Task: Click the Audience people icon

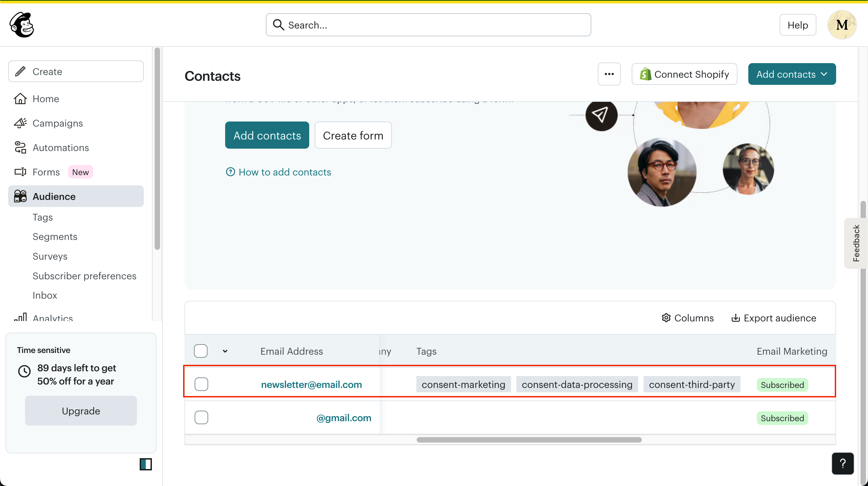Action: (20, 197)
